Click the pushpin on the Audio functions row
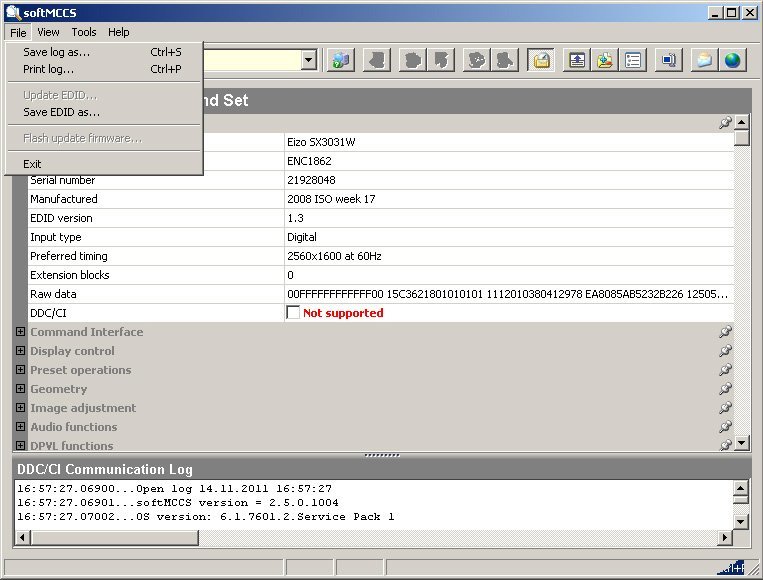 pos(725,426)
